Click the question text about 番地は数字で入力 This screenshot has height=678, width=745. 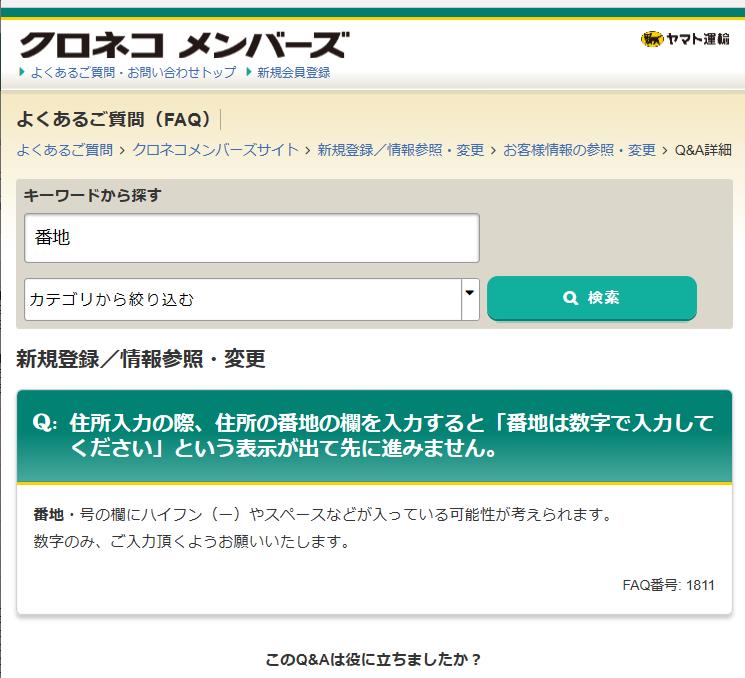(391, 435)
